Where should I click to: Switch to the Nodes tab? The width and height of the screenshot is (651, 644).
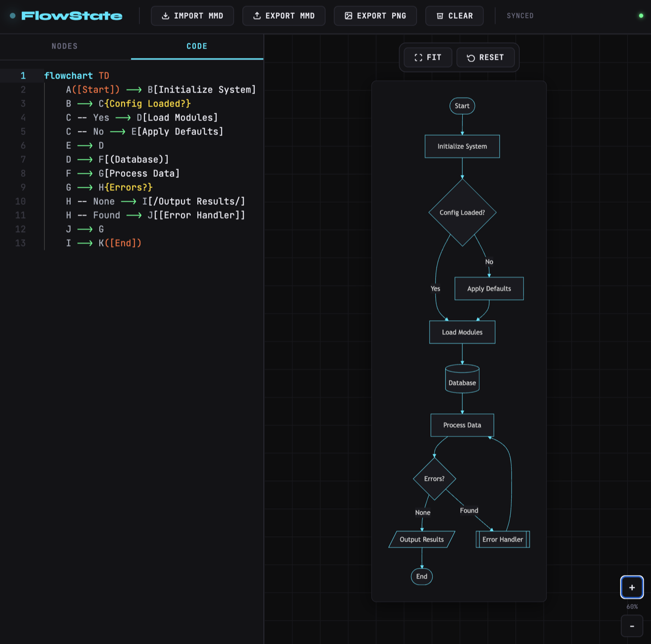pos(65,46)
